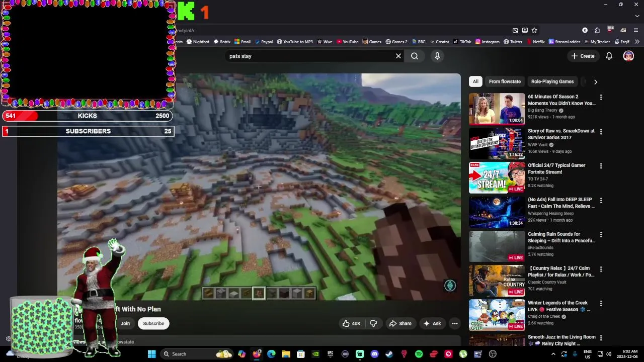The height and width of the screenshot is (362, 644).
Task: Open tab list dropdown arrow
Action: tap(637, 16)
